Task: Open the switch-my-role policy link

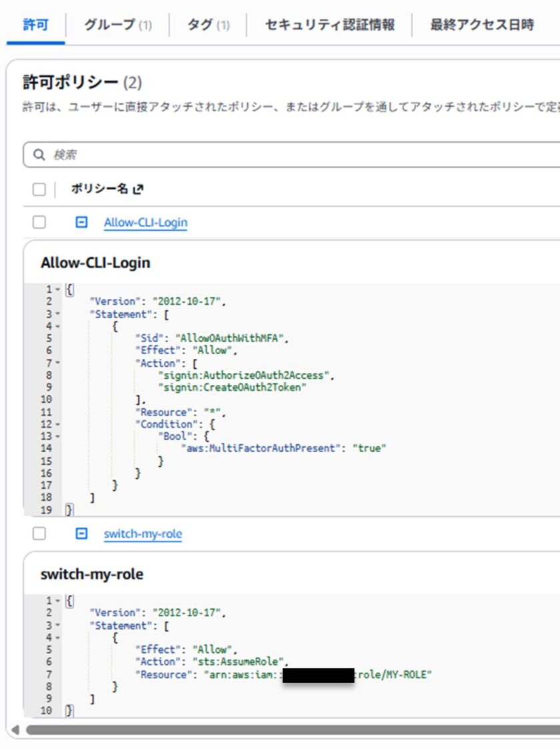Action: [x=143, y=534]
